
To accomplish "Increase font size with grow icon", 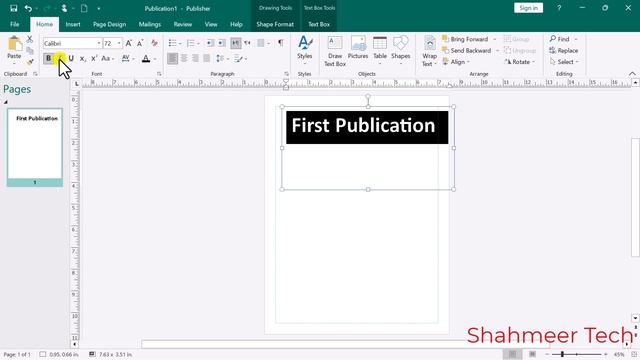I will (x=129, y=43).
